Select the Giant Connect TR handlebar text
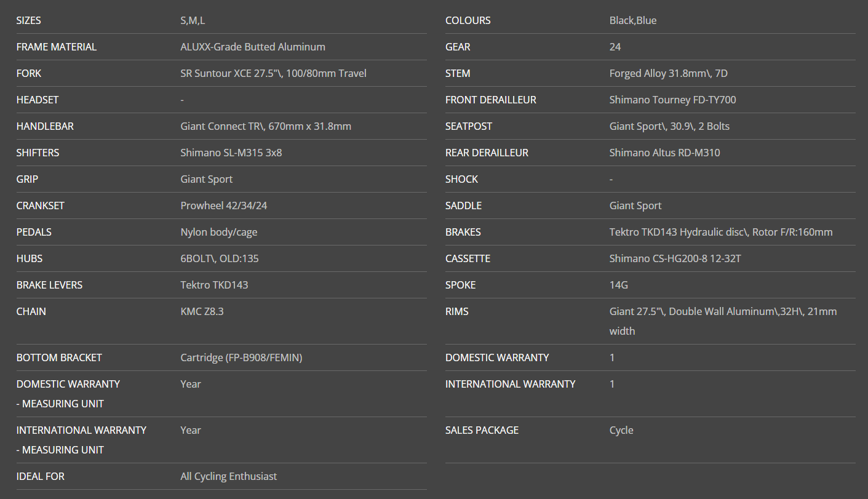Viewport: 868px width, 499px height. [x=266, y=126]
